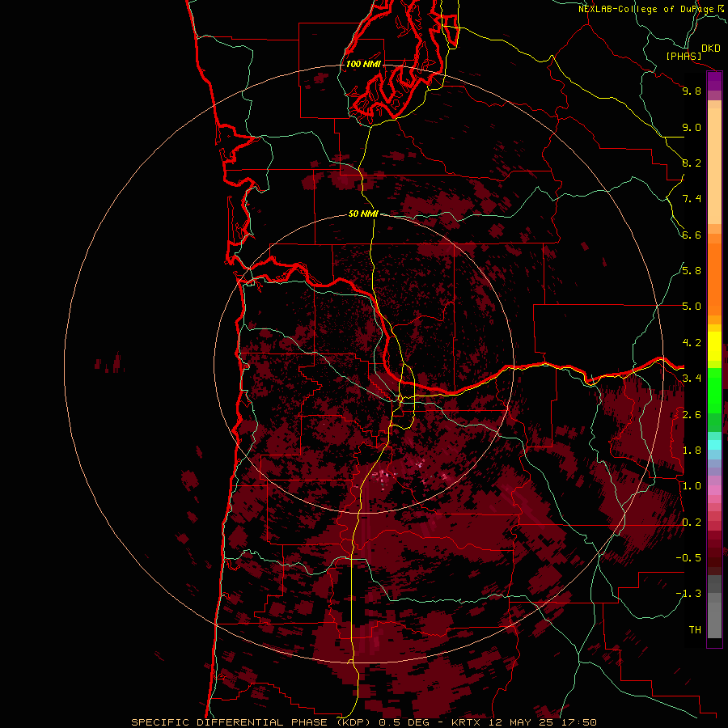Viewport: 728px width, 728px height.
Task: Click the 3.4 scale value
Action: 692,379
